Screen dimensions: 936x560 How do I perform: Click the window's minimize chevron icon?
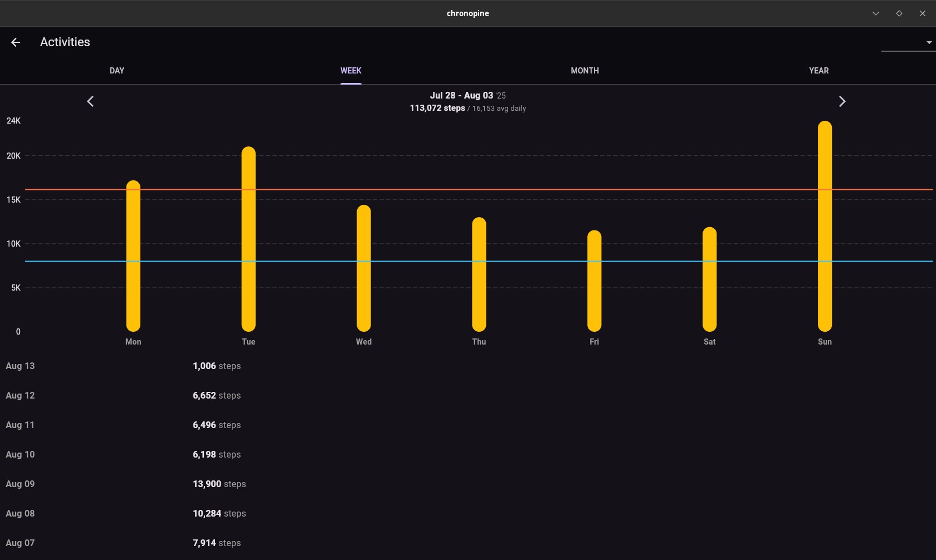click(876, 13)
